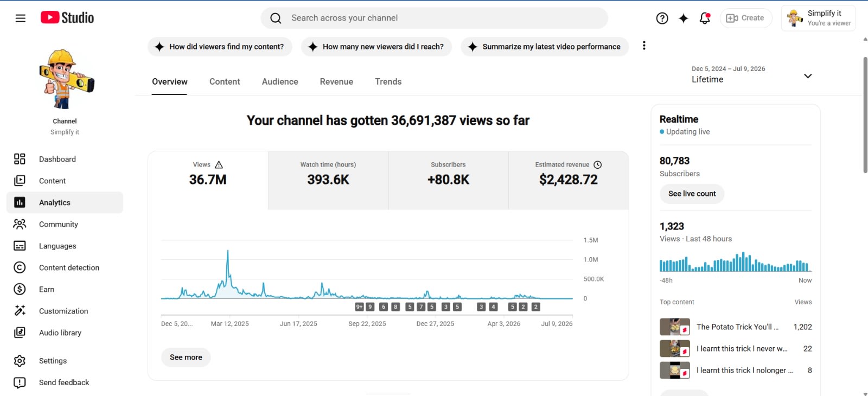
Task: Click the See more button under chart
Action: tap(186, 357)
